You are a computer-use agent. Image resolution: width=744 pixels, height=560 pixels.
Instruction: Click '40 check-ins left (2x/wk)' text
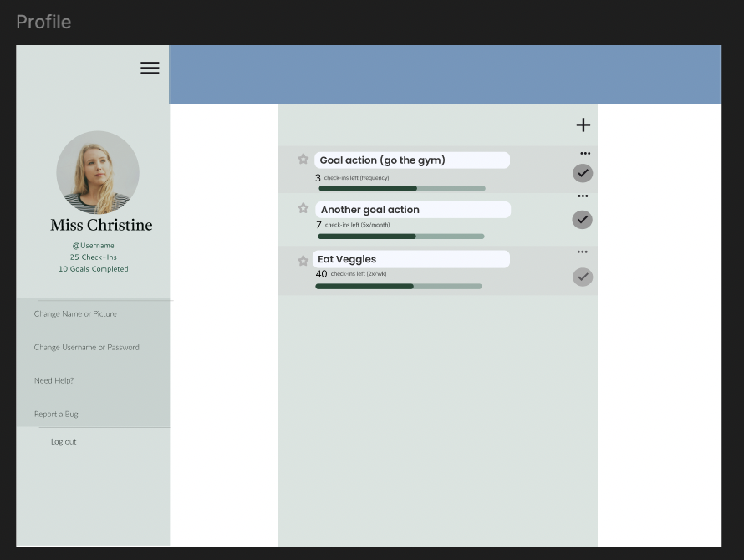[351, 274]
